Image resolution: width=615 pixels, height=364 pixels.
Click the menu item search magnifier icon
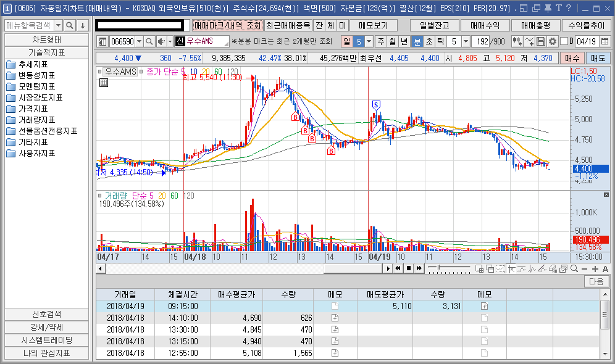coord(69,25)
